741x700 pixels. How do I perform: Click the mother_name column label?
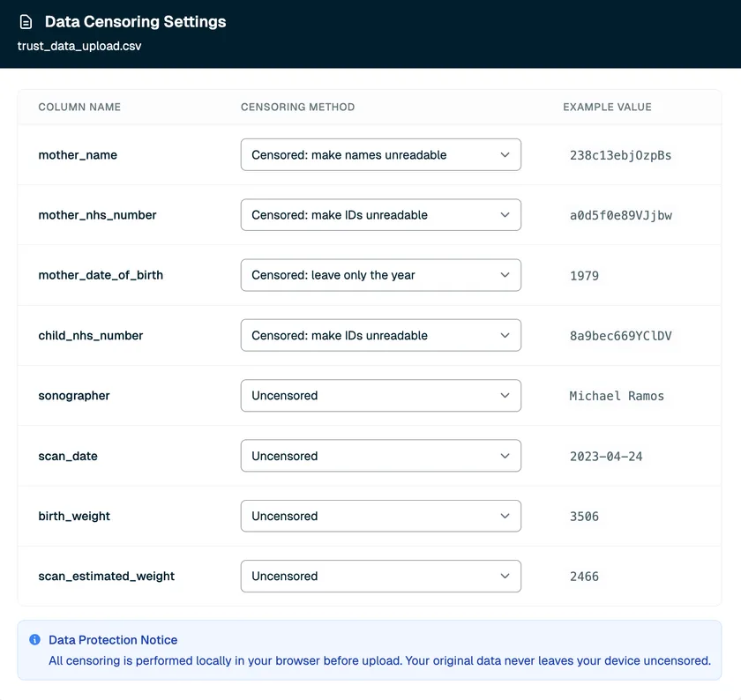click(78, 155)
